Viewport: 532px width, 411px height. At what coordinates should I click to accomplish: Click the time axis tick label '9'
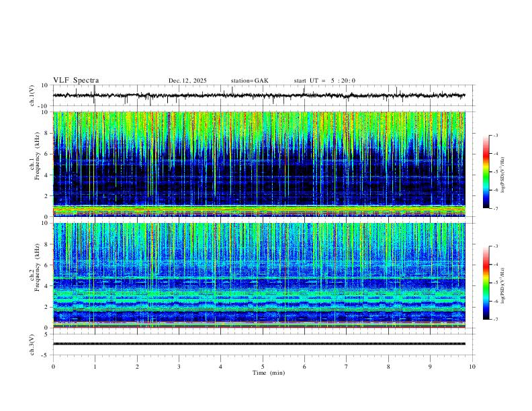(x=430, y=367)
